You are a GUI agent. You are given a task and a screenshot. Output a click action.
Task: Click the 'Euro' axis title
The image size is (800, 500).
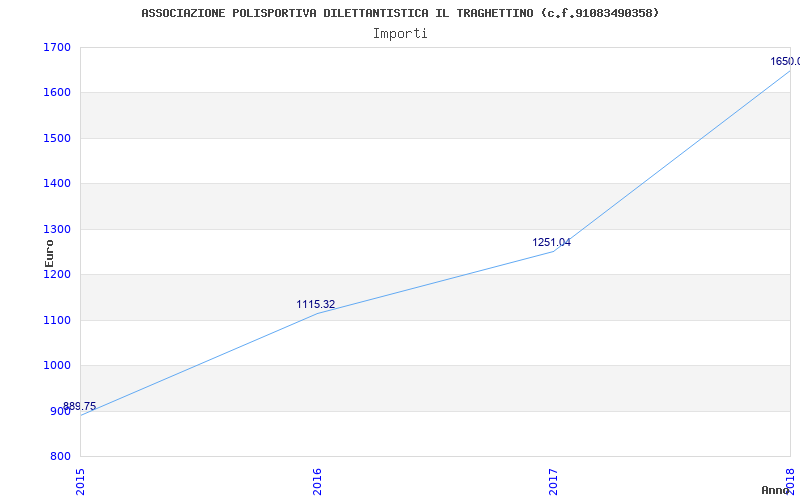49,253
